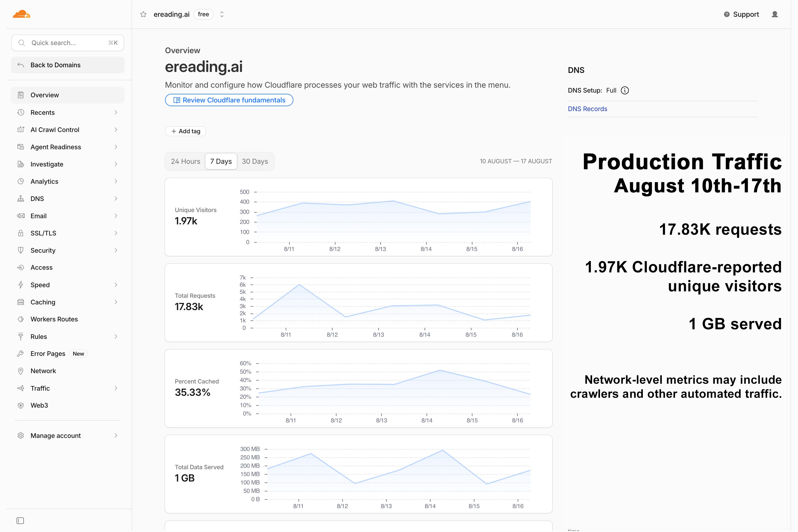Open the Security sidebar item
Screen dimensions: 798x532
(67, 250)
